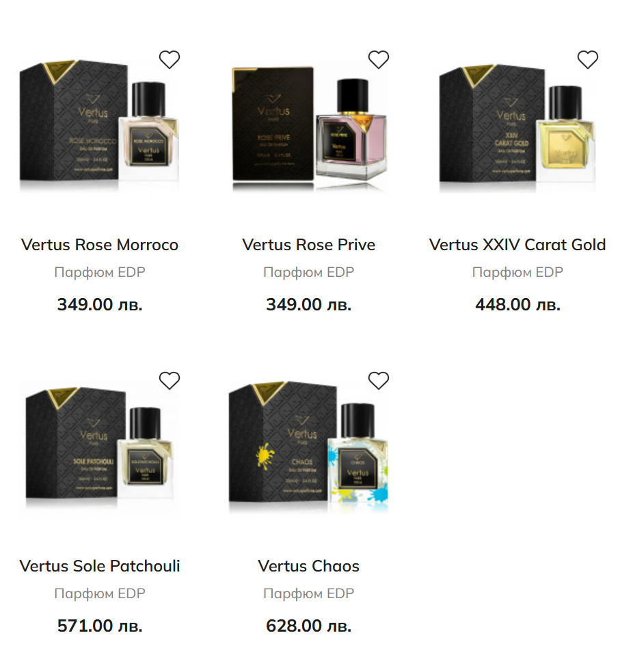The height and width of the screenshot is (672, 620).
Task: Follow the Vertus Sole Patchouli title link
Action: tap(99, 566)
